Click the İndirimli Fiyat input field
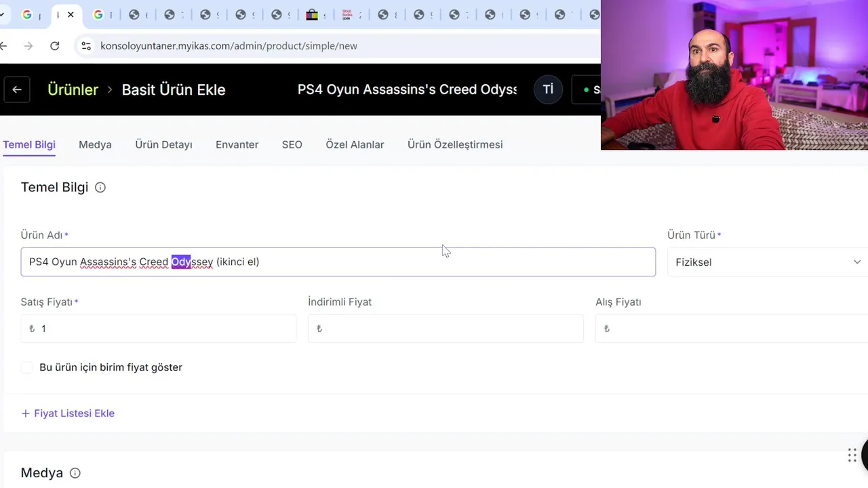This screenshot has width=868, height=488. click(x=446, y=329)
